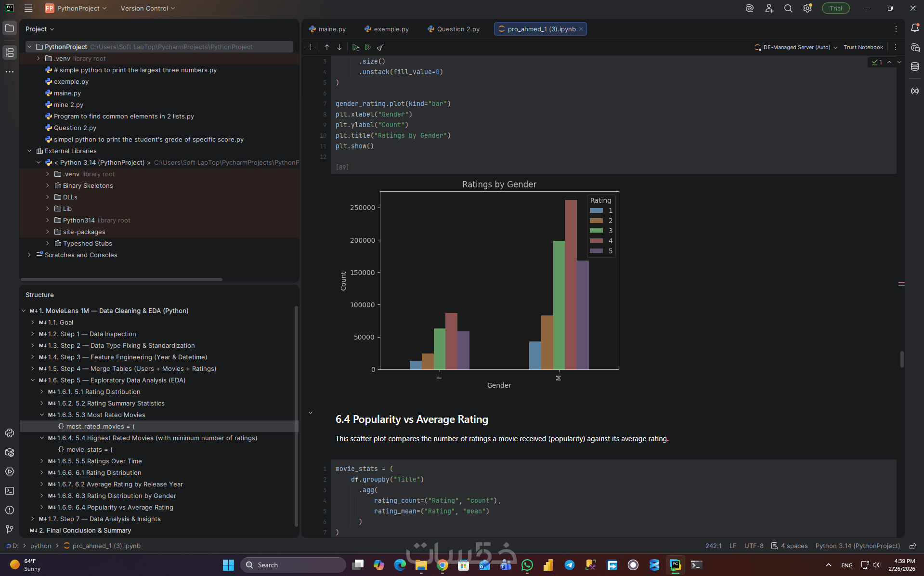Screen dimensions: 924x576
Task: Switch to the maine.py tab
Action: tap(327, 29)
